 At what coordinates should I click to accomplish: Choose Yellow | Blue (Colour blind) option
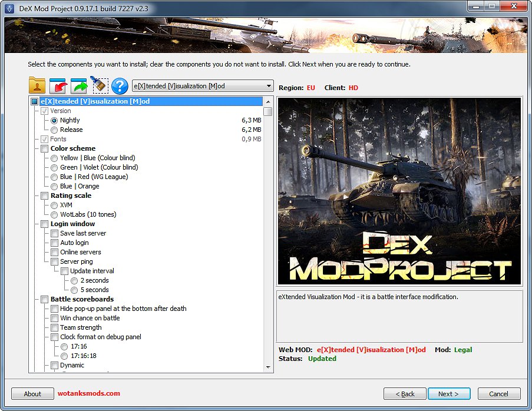coord(54,158)
